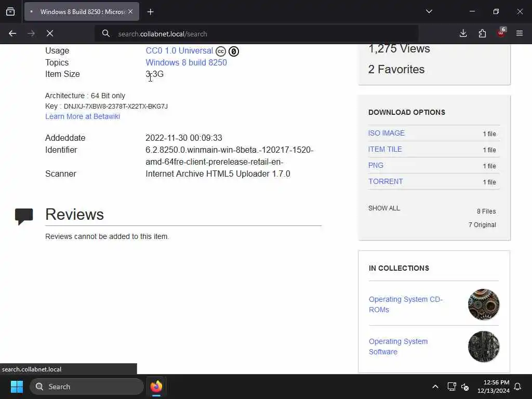Open the Operating System Software collection link
This screenshot has width=532, height=399.
coord(398,347)
